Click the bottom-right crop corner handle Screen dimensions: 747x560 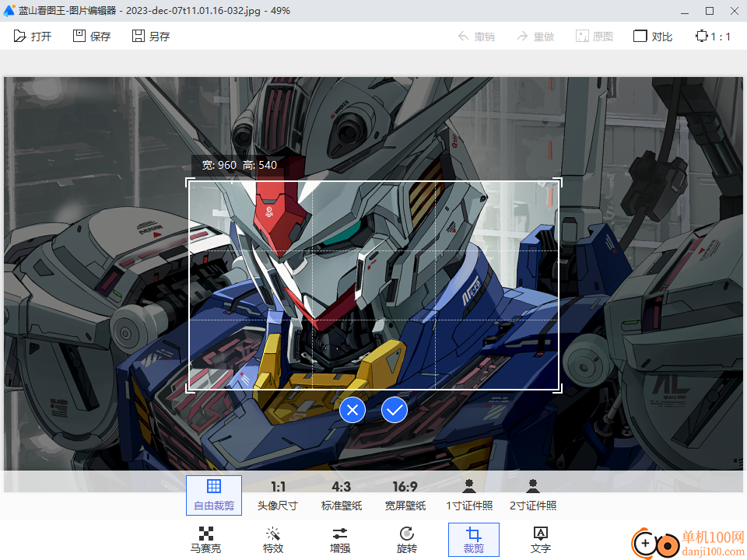click(x=559, y=389)
